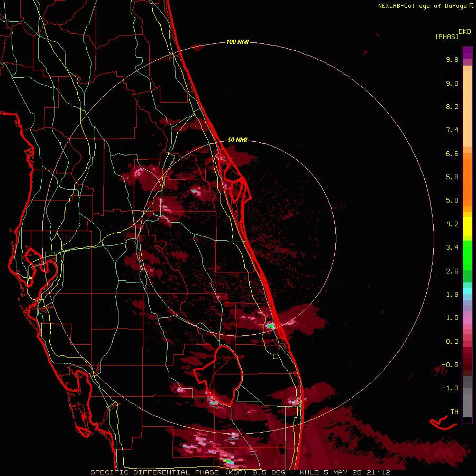Click the 5.0 value on the color scale
This screenshot has width=476, height=476.
point(452,200)
